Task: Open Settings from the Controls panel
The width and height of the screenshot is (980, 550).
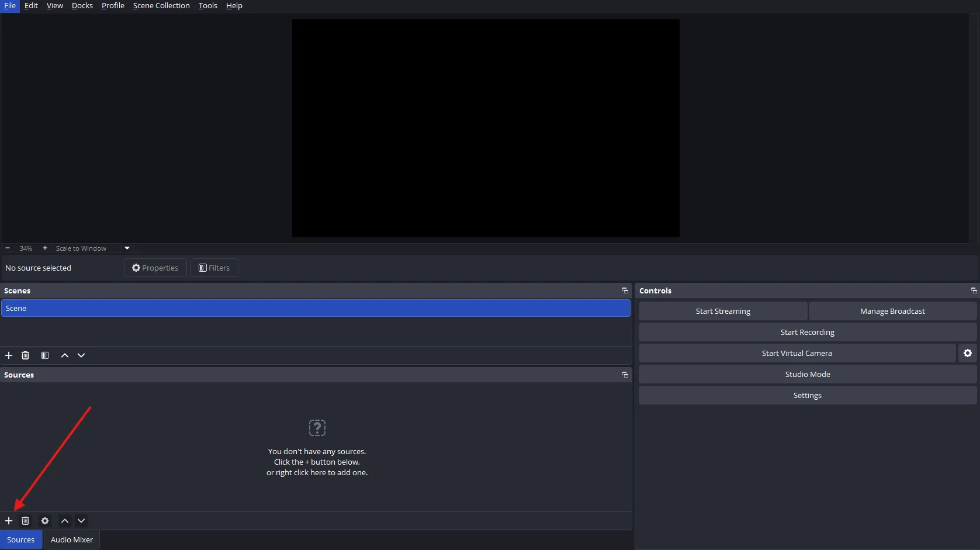Action: point(807,395)
